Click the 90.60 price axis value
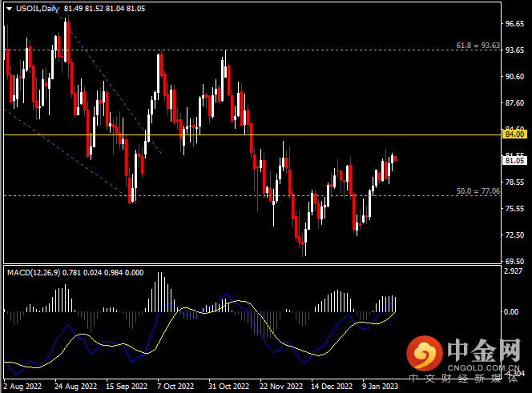This screenshot has height=393, width=532. pos(514,76)
